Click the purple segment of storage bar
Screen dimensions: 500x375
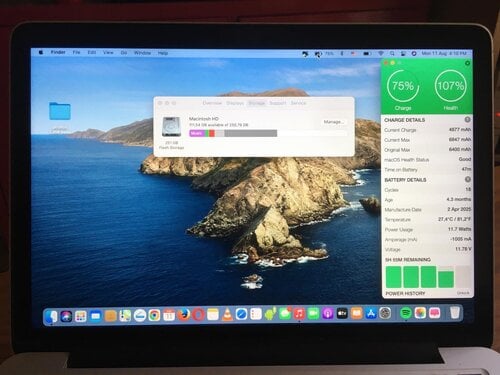(x=197, y=133)
